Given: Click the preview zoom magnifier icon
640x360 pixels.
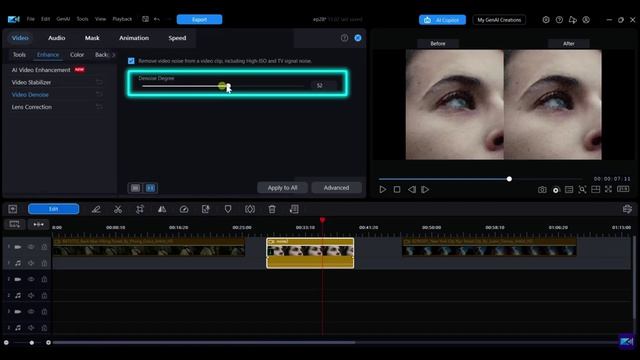Looking at the screenshot, I should coord(582,189).
